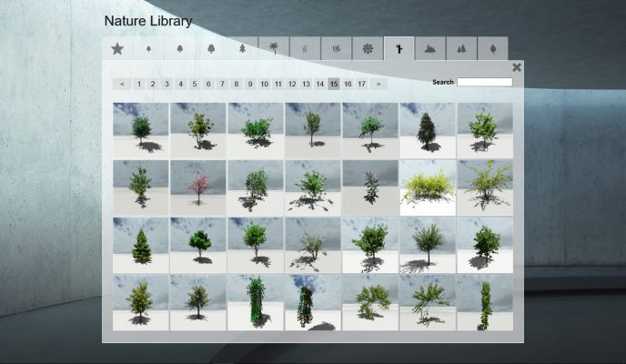Choose the bright yellow-green shrub thumbnail
Viewport: 626px width, 364px height.
tap(428, 187)
